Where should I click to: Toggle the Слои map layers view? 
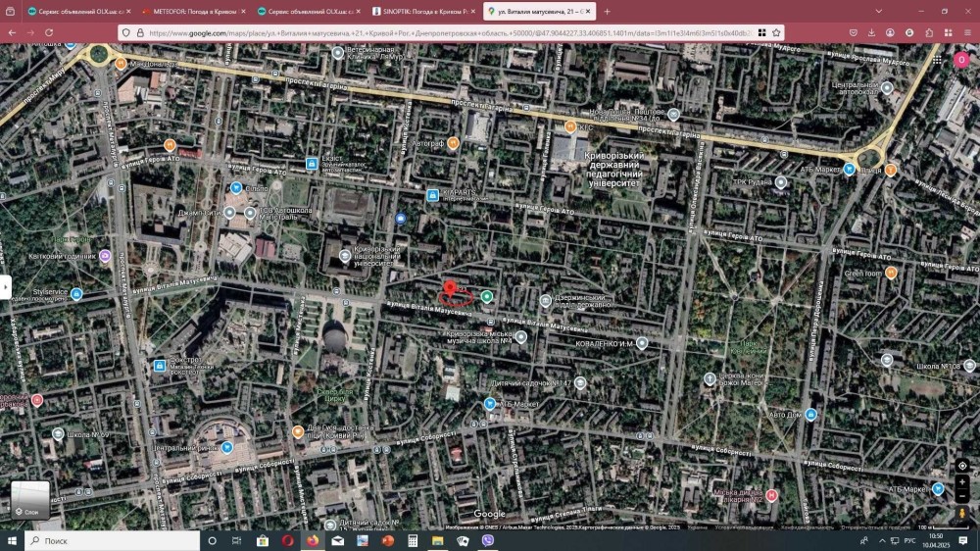(x=30, y=499)
